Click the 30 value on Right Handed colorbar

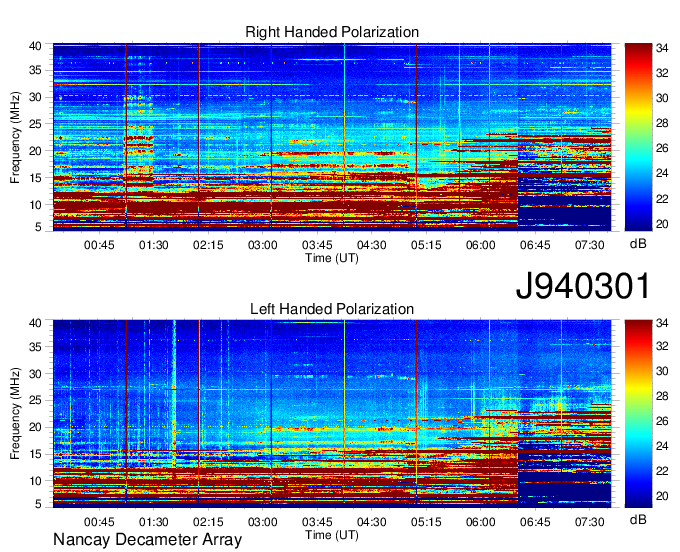pyautogui.click(x=662, y=98)
